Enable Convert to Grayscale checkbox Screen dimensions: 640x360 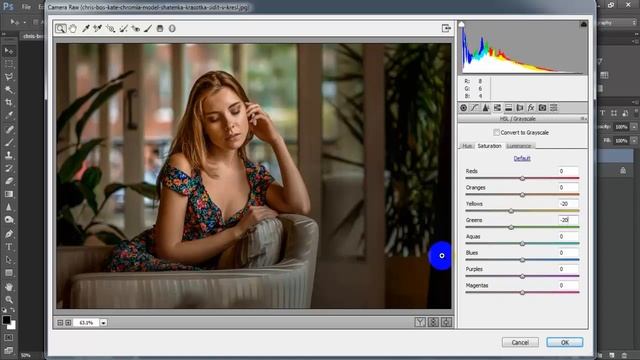[x=496, y=132]
